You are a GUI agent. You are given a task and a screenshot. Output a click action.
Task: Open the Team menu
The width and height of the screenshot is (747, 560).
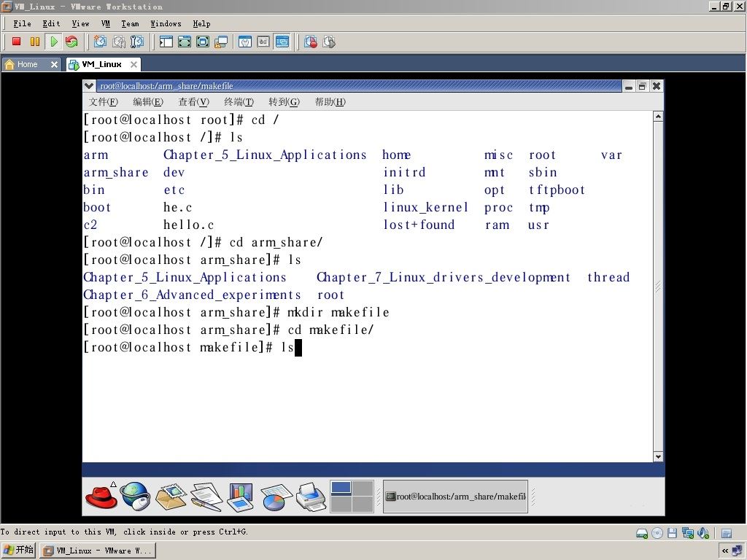click(130, 24)
